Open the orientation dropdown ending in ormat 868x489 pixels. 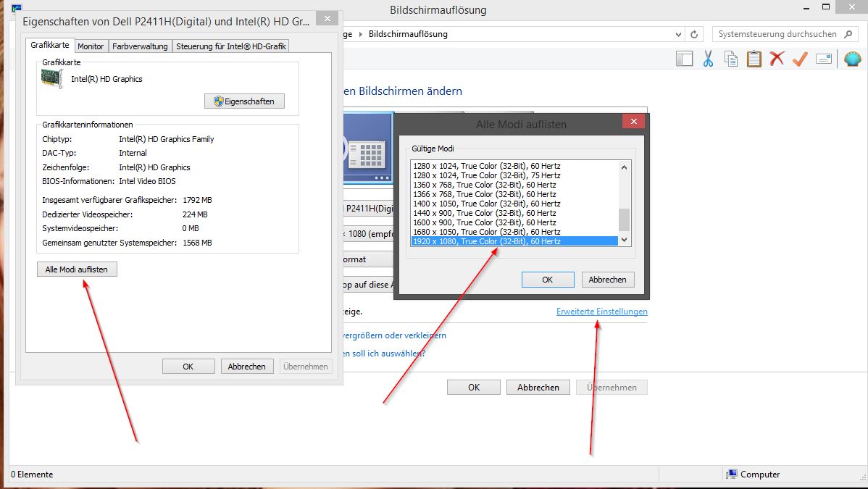pyautogui.click(x=369, y=259)
